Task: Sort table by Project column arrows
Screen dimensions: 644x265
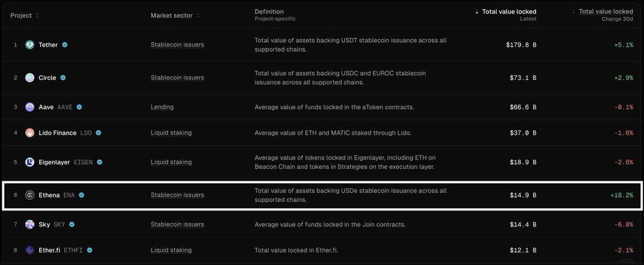Action: pos(37,16)
